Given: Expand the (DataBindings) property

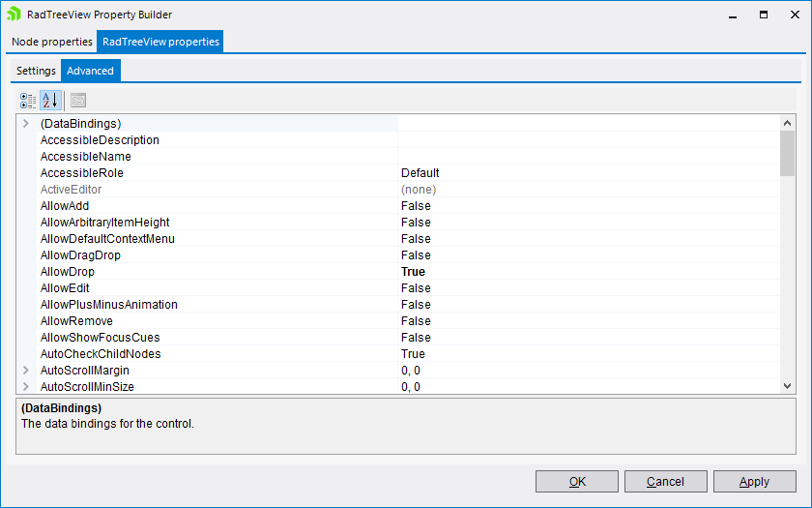Looking at the screenshot, I should point(26,124).
